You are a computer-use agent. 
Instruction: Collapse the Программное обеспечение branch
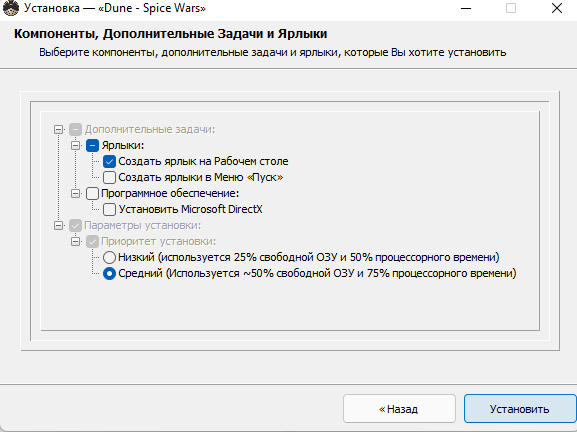tap(75, 193)
